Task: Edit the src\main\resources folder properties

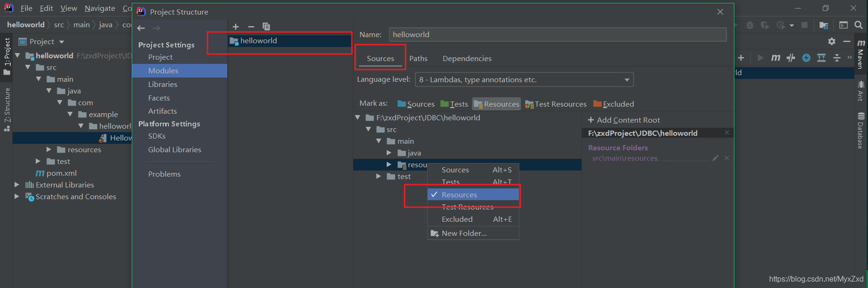Action: 716,158
